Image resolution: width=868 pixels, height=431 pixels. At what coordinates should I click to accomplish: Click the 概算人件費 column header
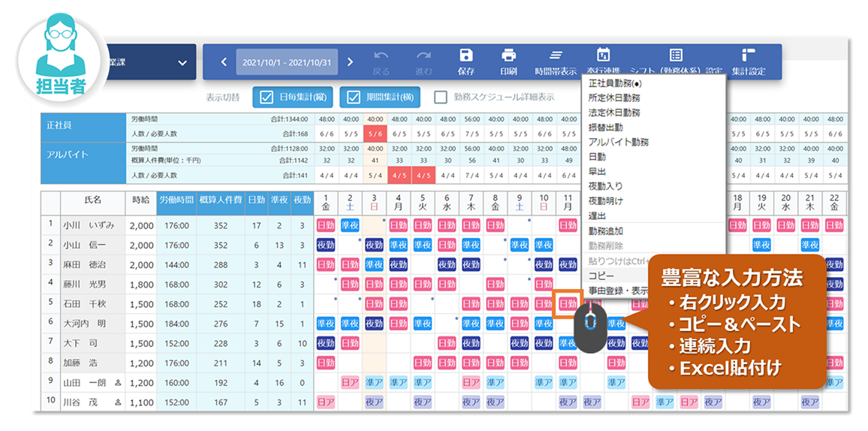(221, 200)
